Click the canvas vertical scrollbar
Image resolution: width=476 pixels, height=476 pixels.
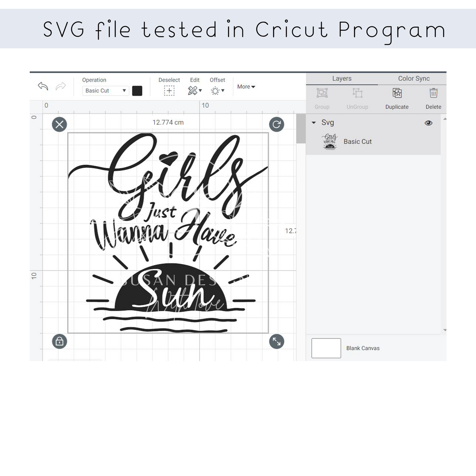click(301, 128)
